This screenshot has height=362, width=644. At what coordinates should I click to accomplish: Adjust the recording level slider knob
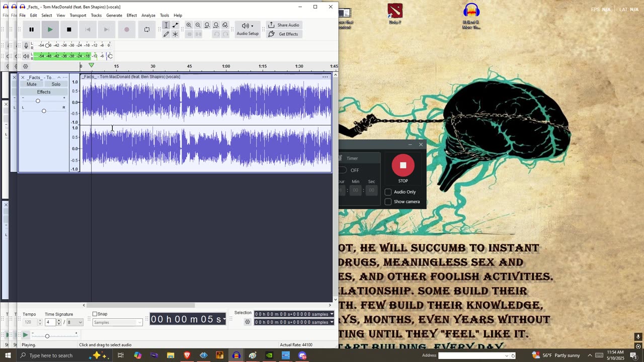point(48,45)
